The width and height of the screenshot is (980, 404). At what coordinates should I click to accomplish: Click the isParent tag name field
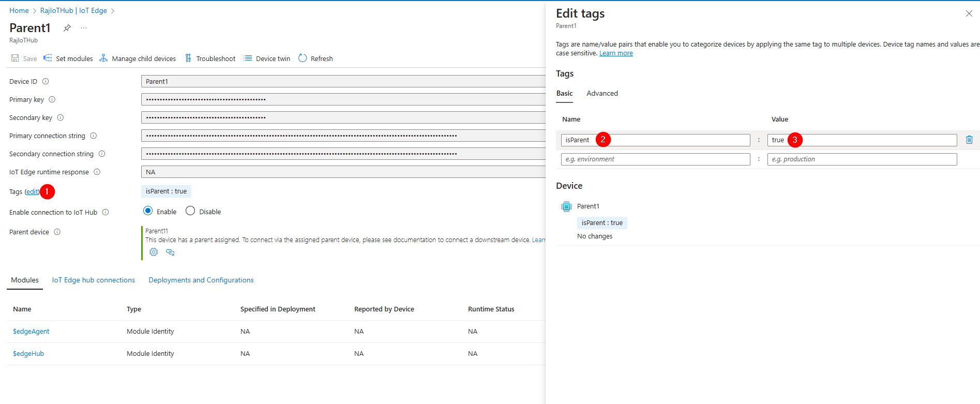click(655, 140)
